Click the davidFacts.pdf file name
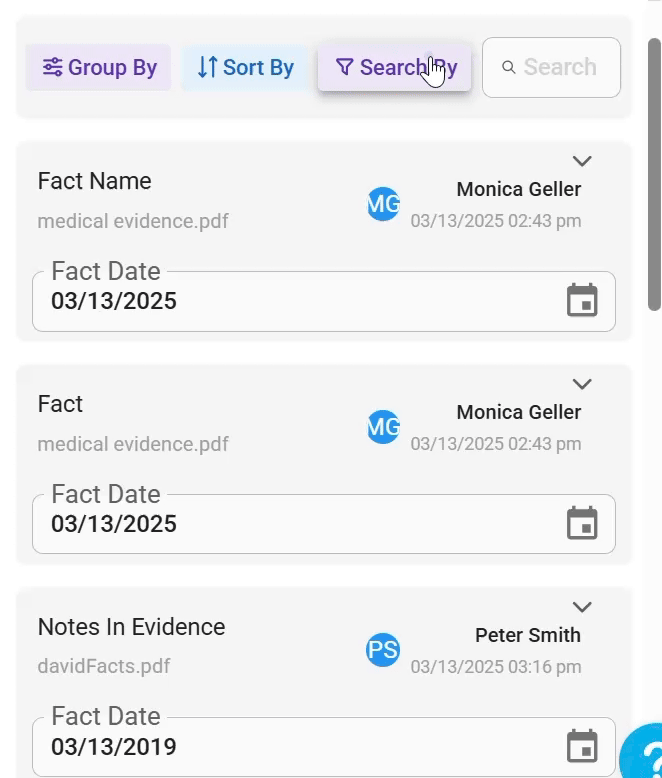 104,666
